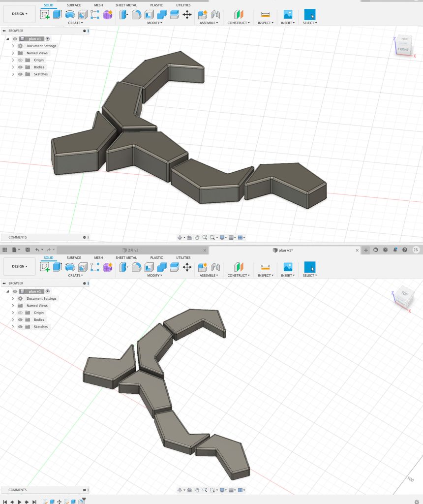Open notifications bell icon
The image size is (423, 504).
[395, 250]
